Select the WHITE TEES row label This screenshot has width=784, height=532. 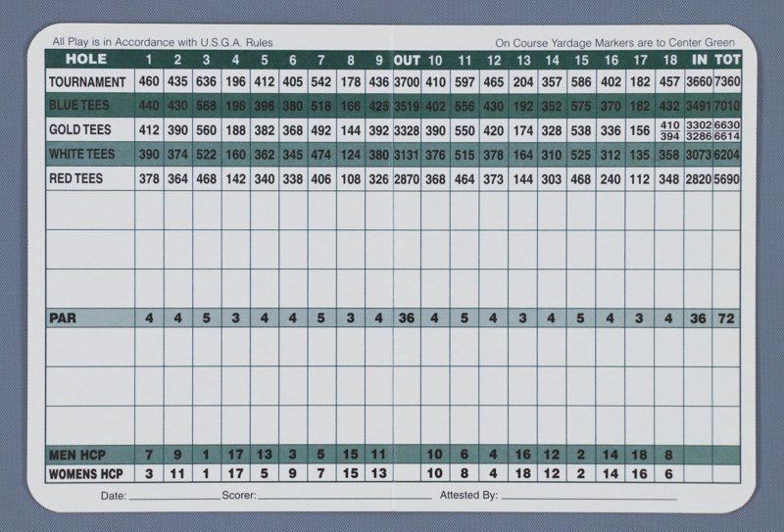click(x=82, y=154)
